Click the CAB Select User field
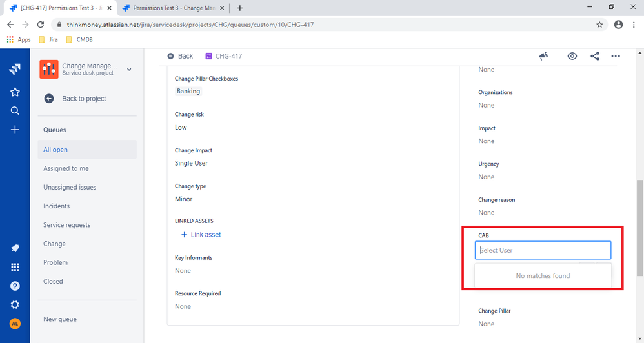The image size is (644, 343). coord(543,250)
